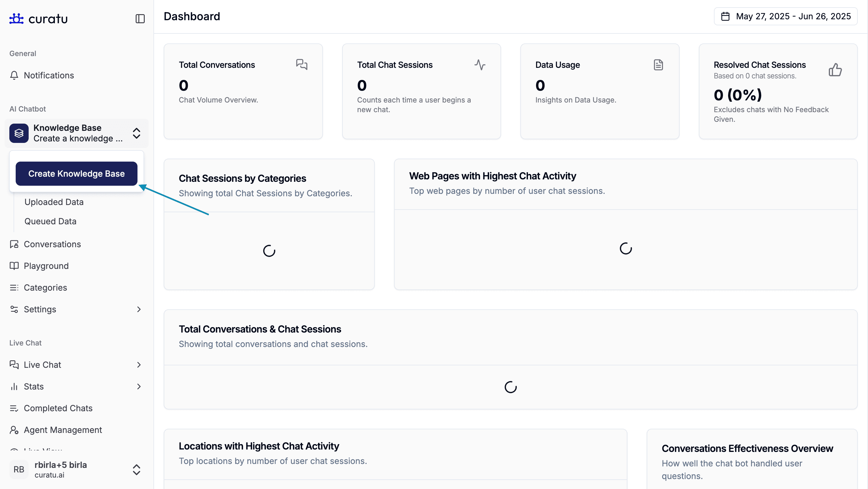Select the Data Usage card title
868x489 pixels.
[557, 65]
